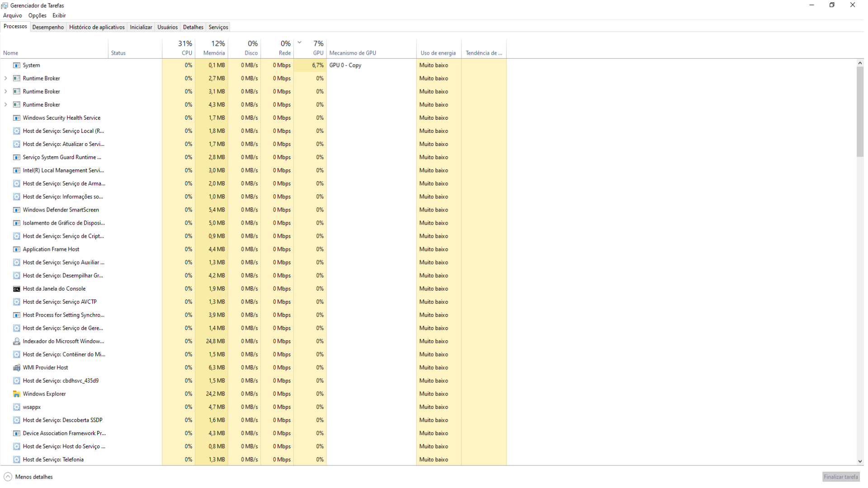Image resolution: width=868 pixels, height=488 pixels.
Task: Click the Menos detalhes link
Action: click(34, 477)
